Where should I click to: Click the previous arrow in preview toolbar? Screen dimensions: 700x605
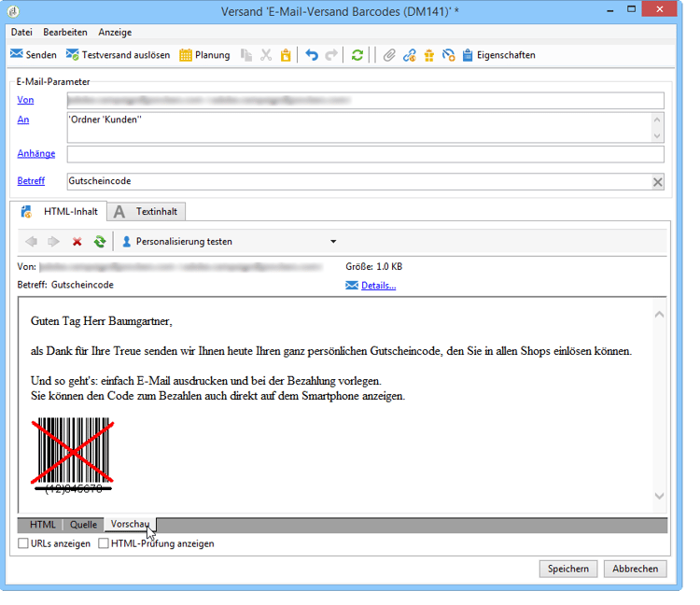tap(31, 242)
